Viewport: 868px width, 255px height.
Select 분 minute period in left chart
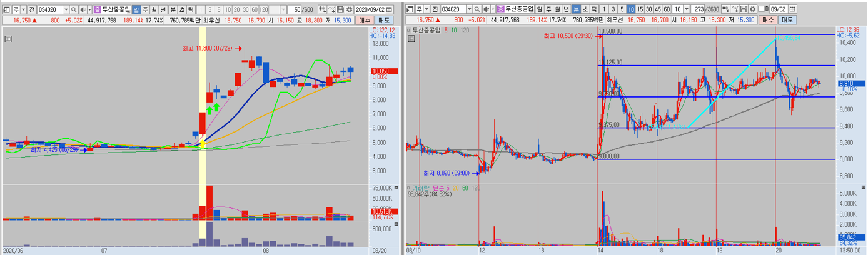pyautogui.click(x=173, y=9)
